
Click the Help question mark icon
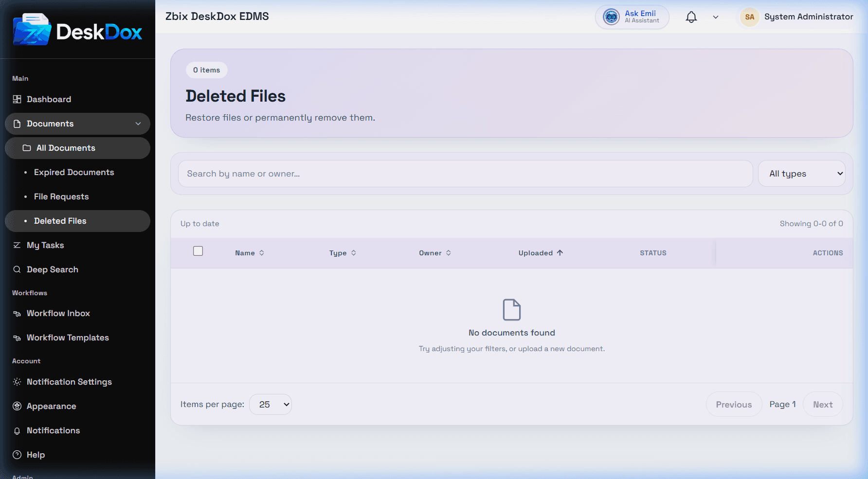17,455
